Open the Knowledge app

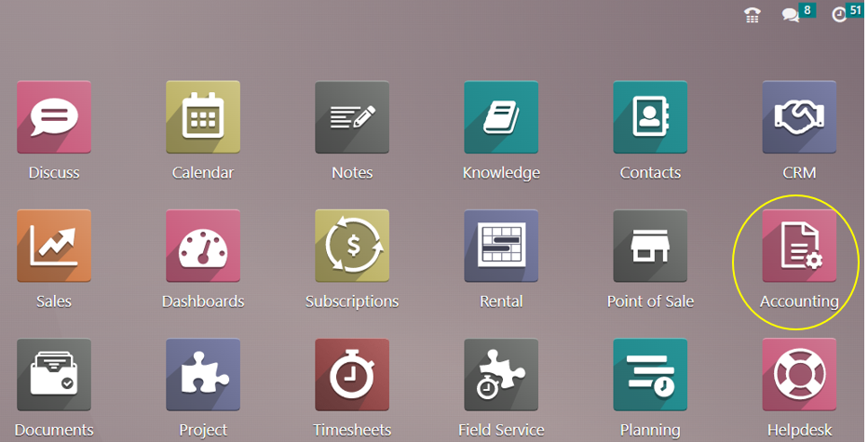[x=501, y=117]
